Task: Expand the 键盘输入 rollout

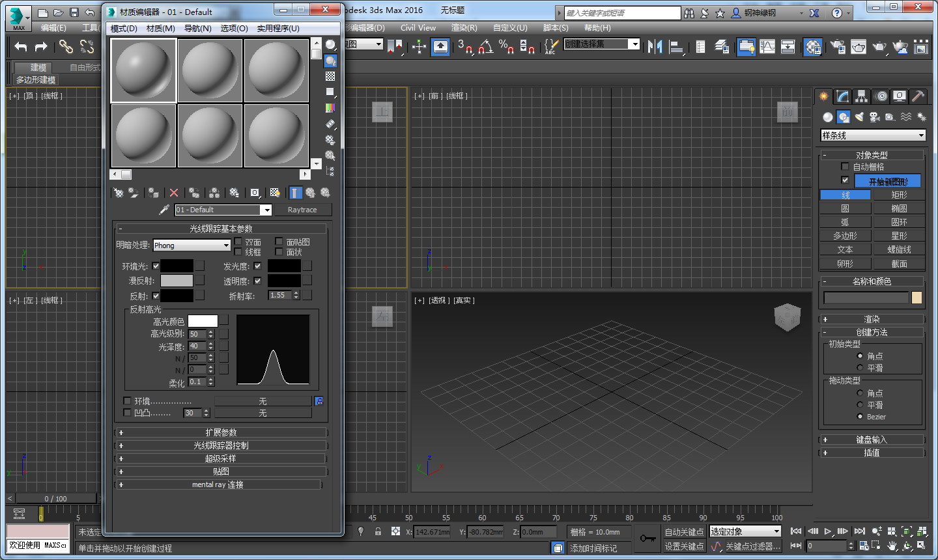Action: (x=872, y=440)
